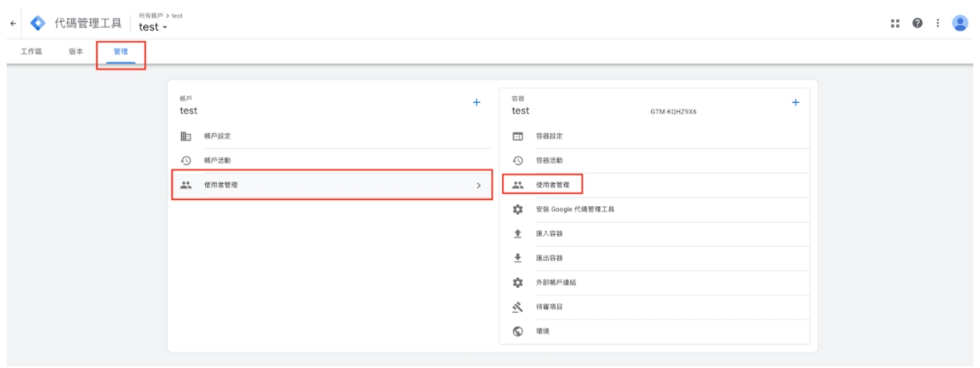Click the back arrow in the header
This screenshot has width=980, height=368.
click(13, 23)
